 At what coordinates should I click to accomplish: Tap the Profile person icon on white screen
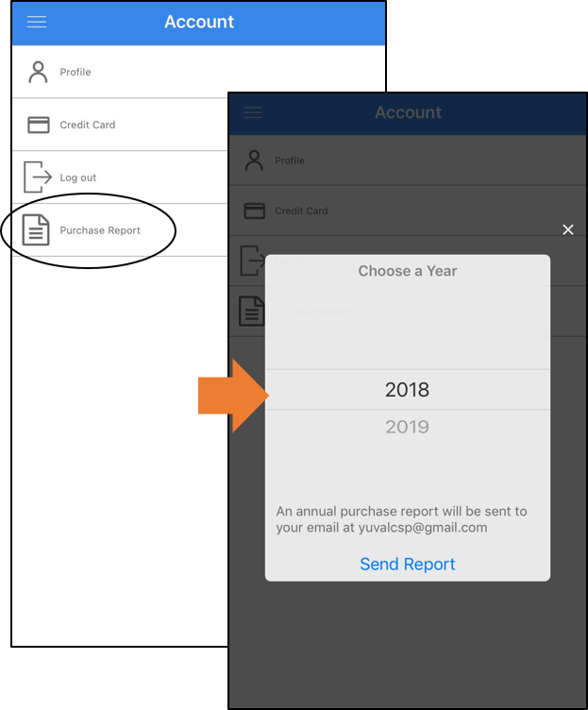(38, 72)
